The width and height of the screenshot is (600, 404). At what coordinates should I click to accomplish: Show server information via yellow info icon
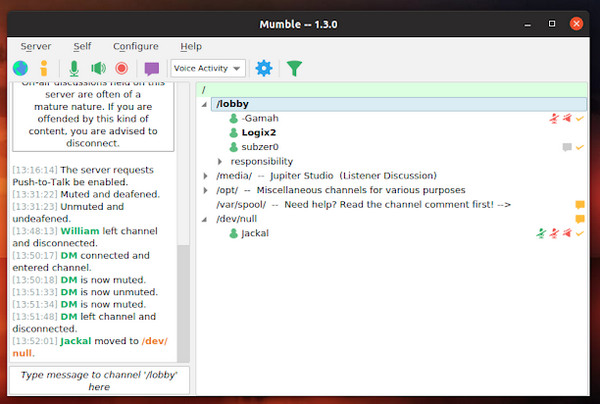[44, 68]
